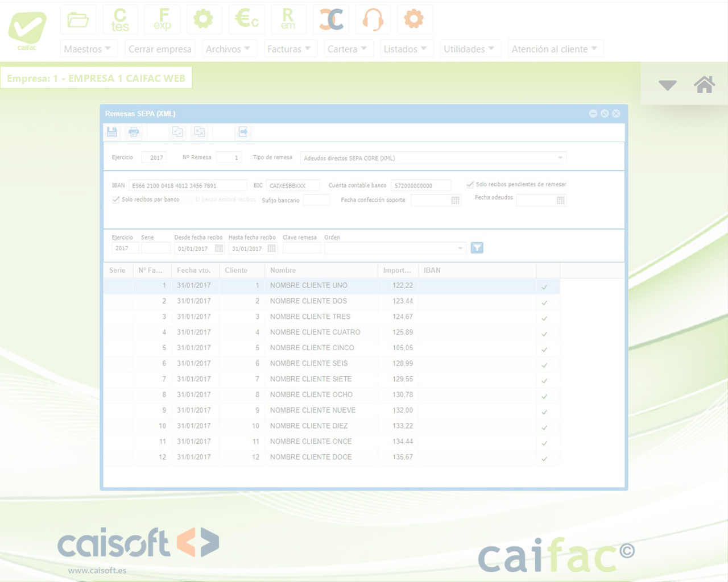
Task: Apply the blue funnel filter button
Action: 477,248
